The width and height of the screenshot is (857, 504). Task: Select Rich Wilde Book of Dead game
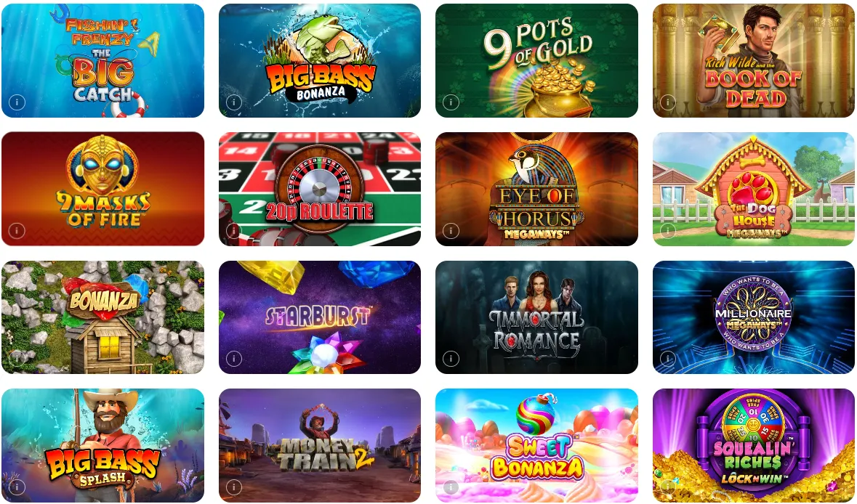[754, 60]
